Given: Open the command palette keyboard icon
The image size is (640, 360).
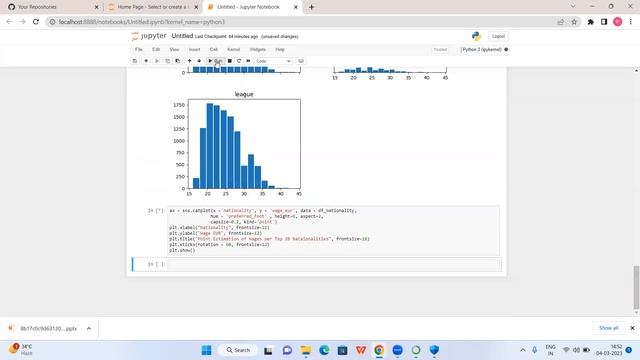Looking at the screenshot, I should tap(301, 61).
